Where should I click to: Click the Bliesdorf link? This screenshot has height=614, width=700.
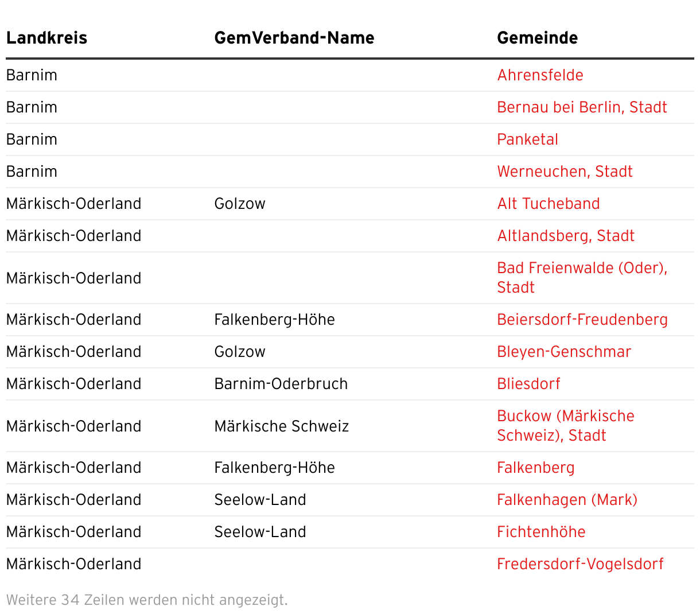(x=528, y=384)
